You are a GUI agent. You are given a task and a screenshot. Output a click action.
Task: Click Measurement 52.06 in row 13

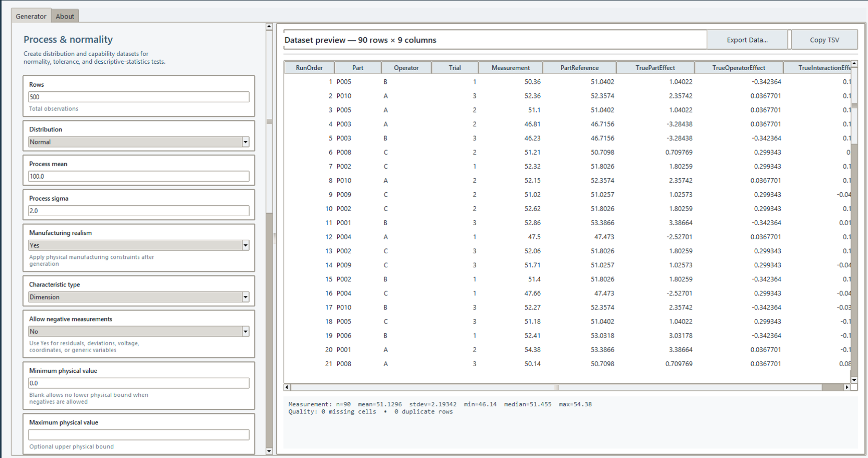click(x=532, y=251)
